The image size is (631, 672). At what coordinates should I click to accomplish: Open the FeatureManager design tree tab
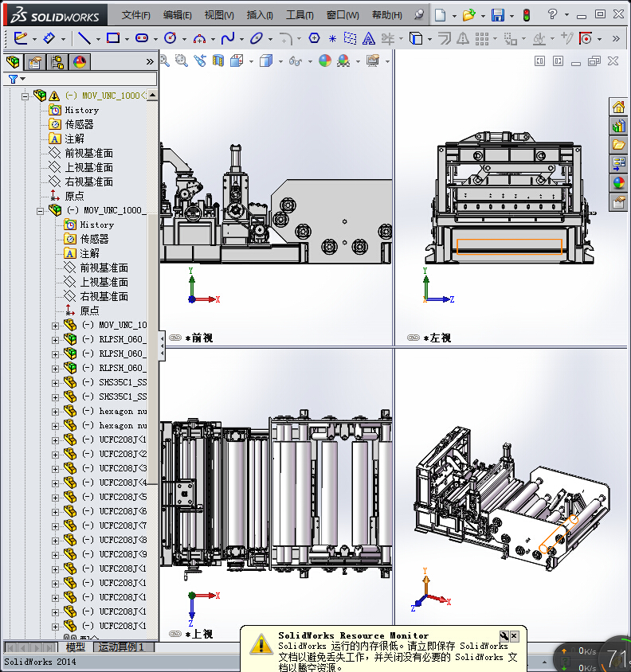(x=13, y=62)
